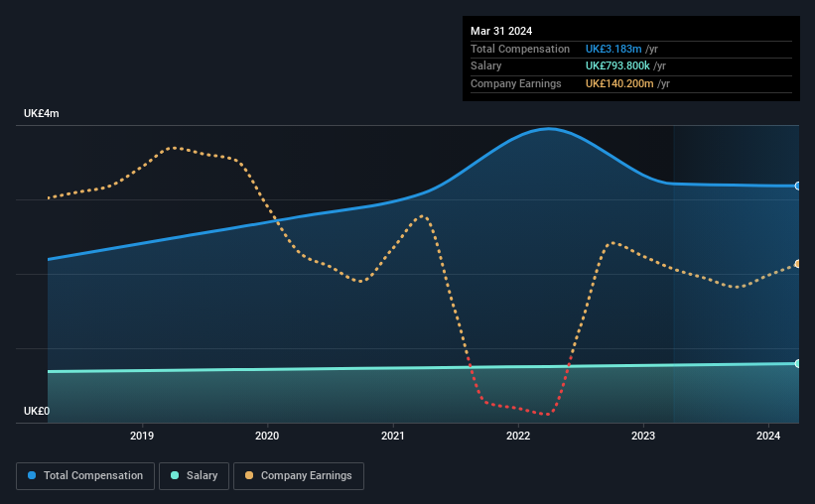Click the UK£4m y-axis label
Image resolution: width=815 pixels, height=504 pixels.
click(x=42, y=114)
